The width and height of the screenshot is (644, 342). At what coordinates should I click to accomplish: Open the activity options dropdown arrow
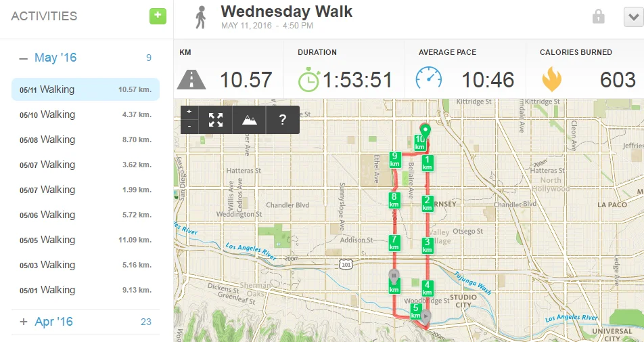point(633,17)
